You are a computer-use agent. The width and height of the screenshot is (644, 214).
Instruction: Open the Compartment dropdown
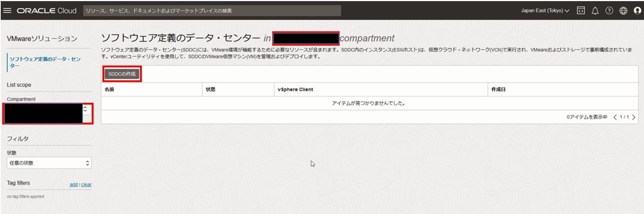48,113
